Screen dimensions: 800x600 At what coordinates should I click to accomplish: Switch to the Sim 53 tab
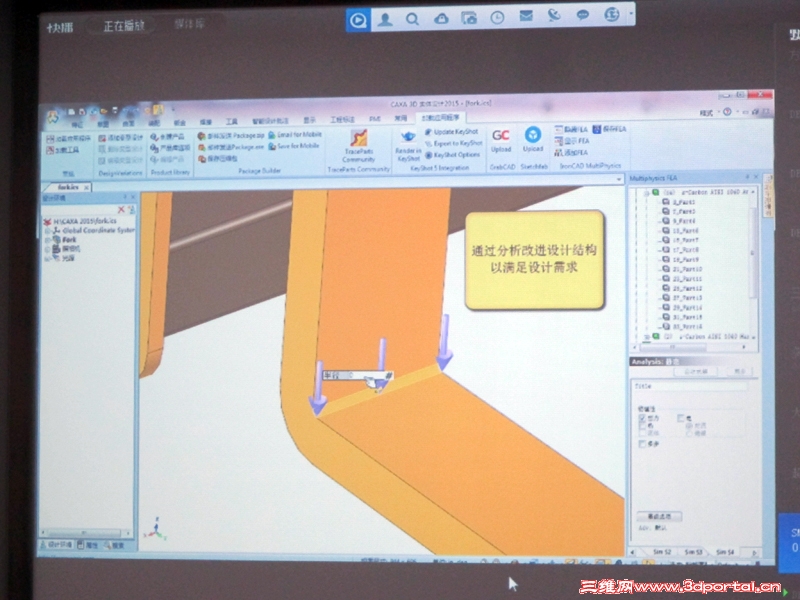pyautogui.click(x=693, y=552)
